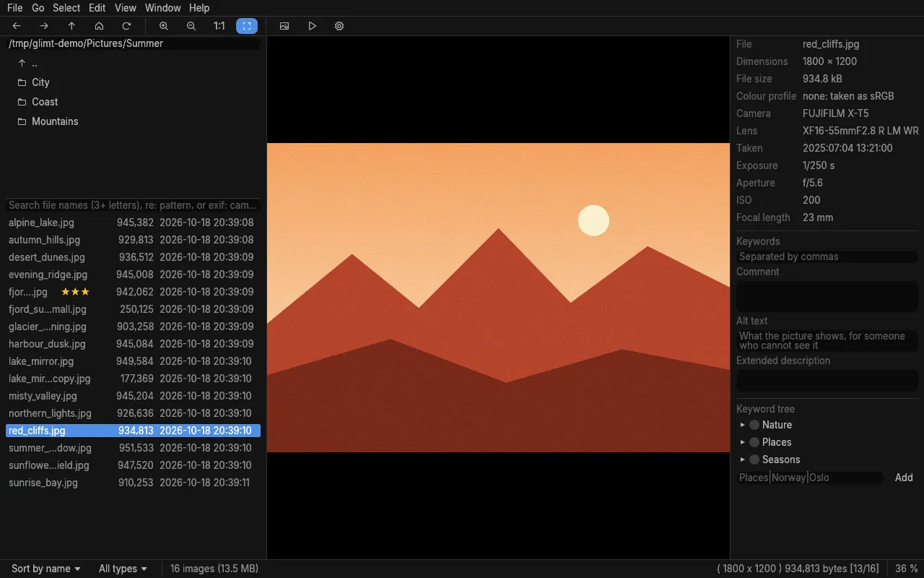
Task: Reload the folder with the refresh icon
Action: [x=126, y=26]
